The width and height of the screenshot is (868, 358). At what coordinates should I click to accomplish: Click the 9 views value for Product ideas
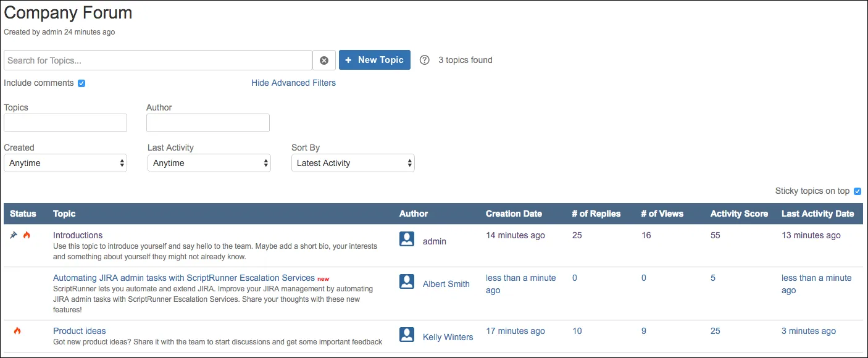pos(643,331)
